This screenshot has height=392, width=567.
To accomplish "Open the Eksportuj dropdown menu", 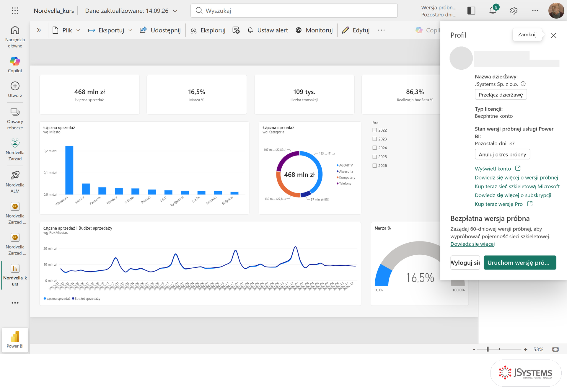I will click(x=110, y=30).
